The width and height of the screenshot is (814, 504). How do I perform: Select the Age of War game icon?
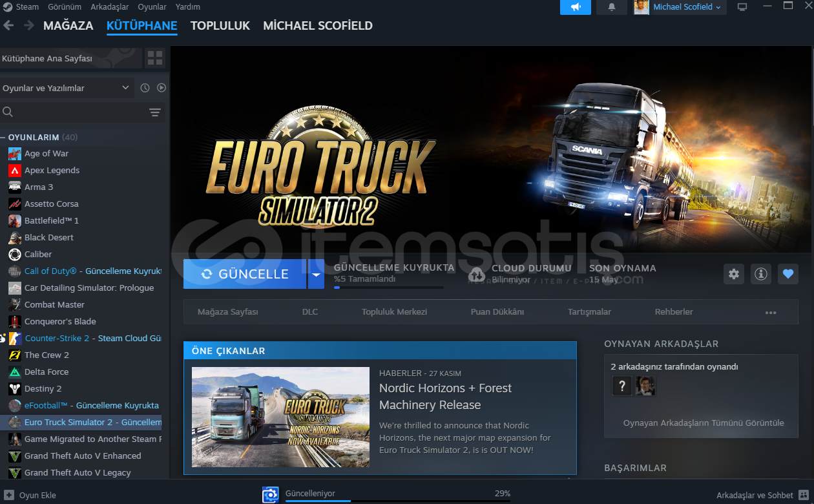pos(15,154)
